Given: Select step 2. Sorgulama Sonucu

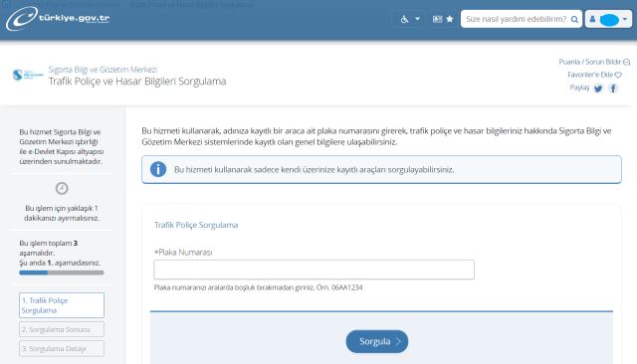Looking at the screenshot, I should click(x=62, y=329).
